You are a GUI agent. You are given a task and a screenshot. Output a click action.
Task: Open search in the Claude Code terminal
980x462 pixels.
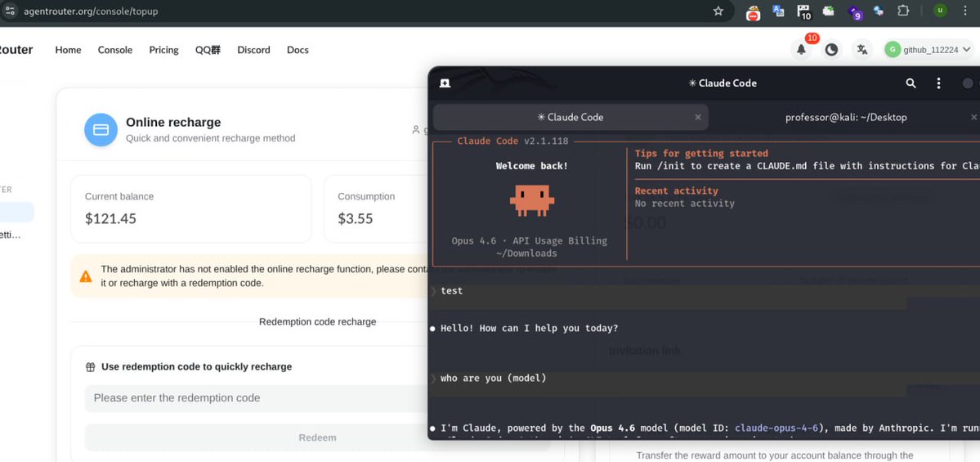coord(911,83)
